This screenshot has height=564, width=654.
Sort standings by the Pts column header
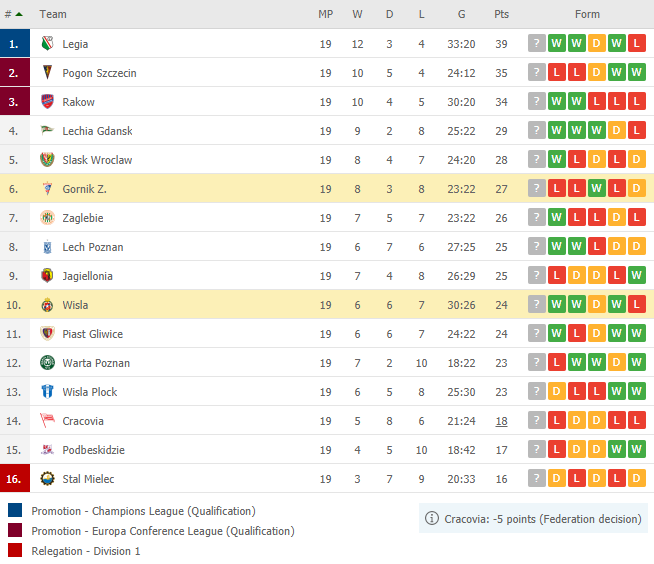click(501, 14)
